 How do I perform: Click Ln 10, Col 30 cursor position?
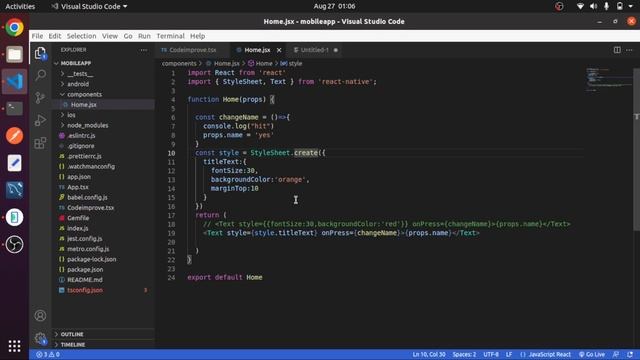coord(429,355)
